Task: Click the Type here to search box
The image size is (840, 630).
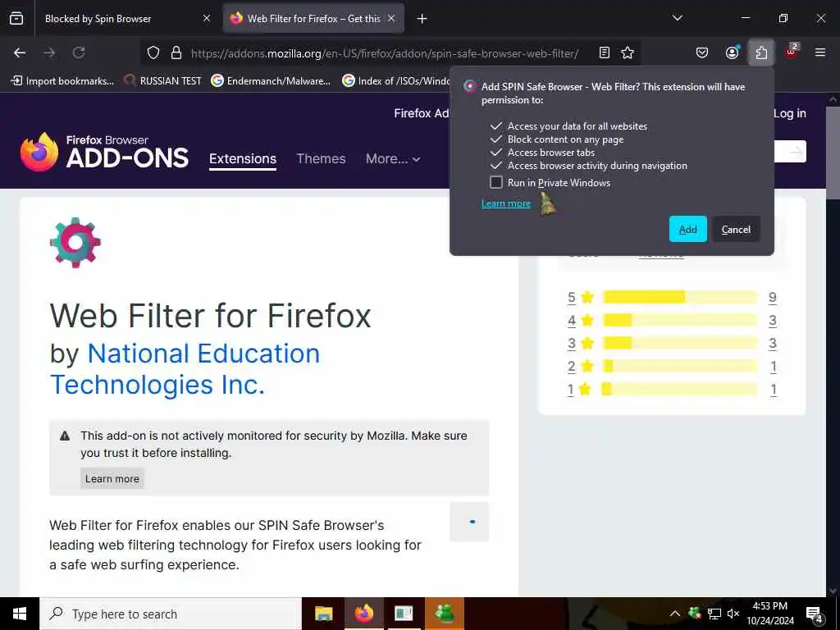Action: coord(171,614)
